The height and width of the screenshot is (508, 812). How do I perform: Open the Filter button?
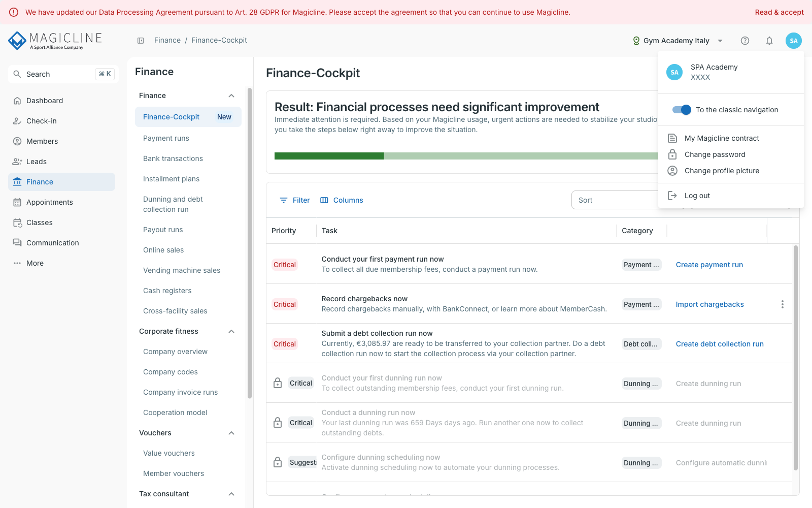click(x=294, y=200)
